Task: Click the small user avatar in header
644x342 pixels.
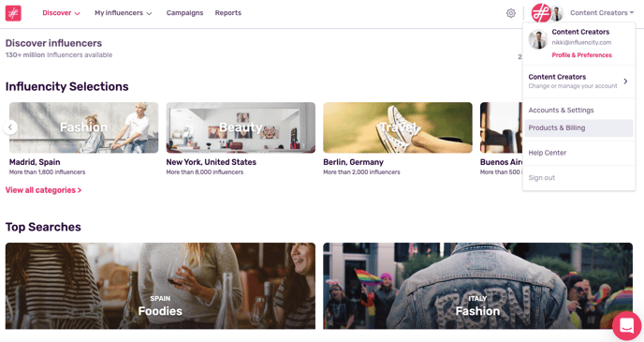Action: [557, 13]
